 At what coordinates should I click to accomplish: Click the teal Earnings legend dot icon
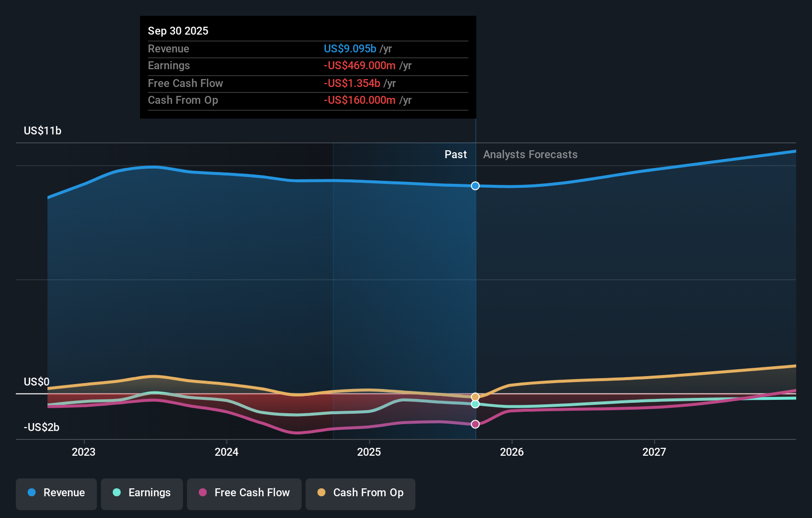(x=116, y=493)
